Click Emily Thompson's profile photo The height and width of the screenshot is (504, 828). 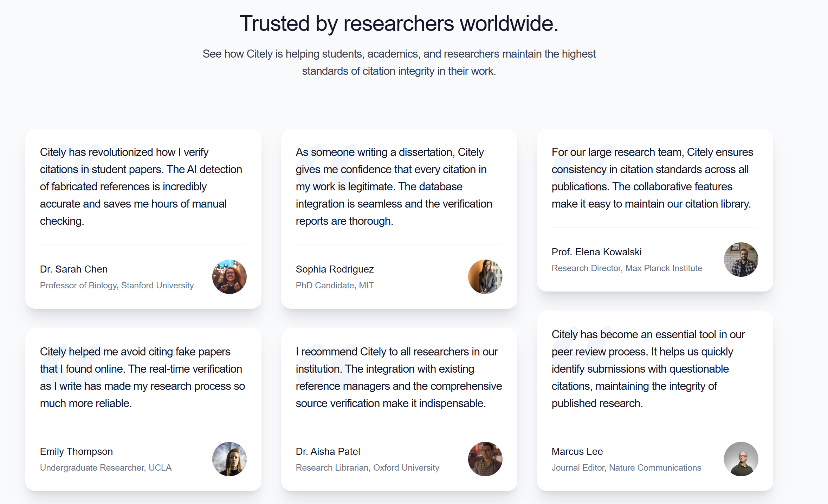229,459
